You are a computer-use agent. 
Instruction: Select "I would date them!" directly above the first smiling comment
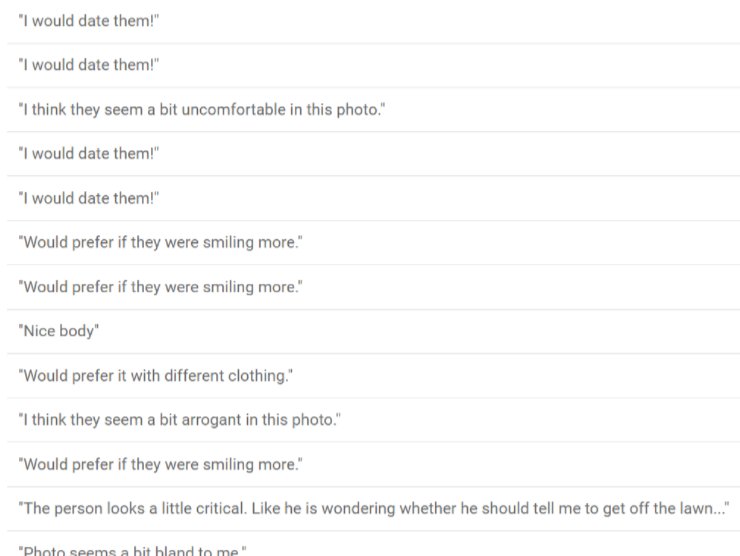[89, 198]
